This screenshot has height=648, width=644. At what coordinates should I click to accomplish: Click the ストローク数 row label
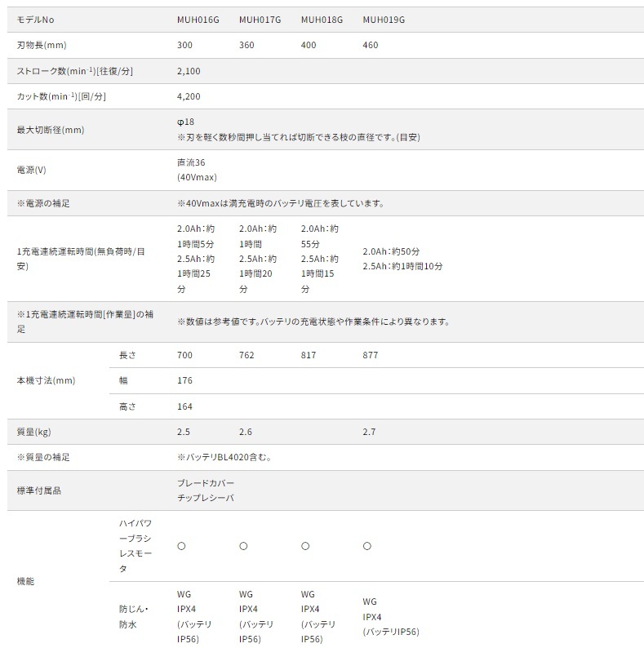click(x=75, y=71)
